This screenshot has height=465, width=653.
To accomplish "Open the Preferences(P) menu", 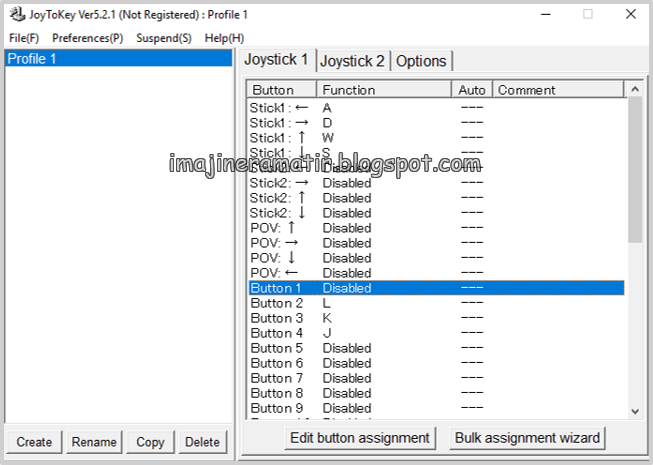I will point(87,38).
